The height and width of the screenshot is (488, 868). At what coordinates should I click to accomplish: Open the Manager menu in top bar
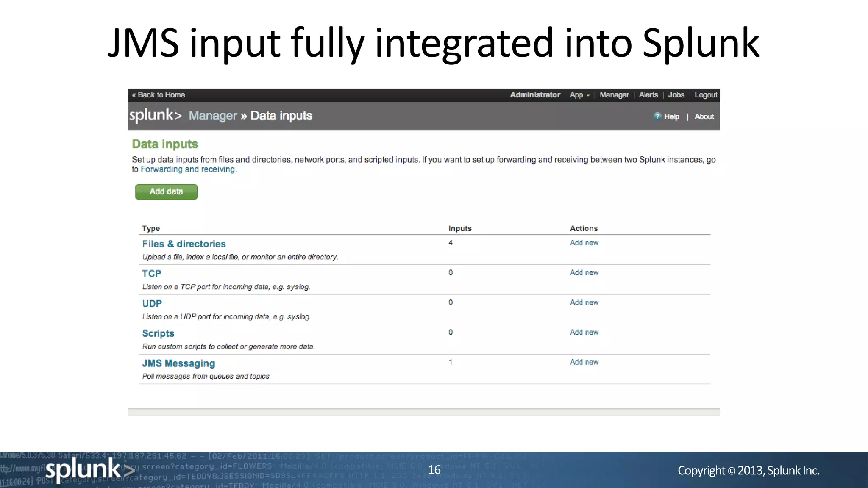pyautogui.click(x=614, y=95)
